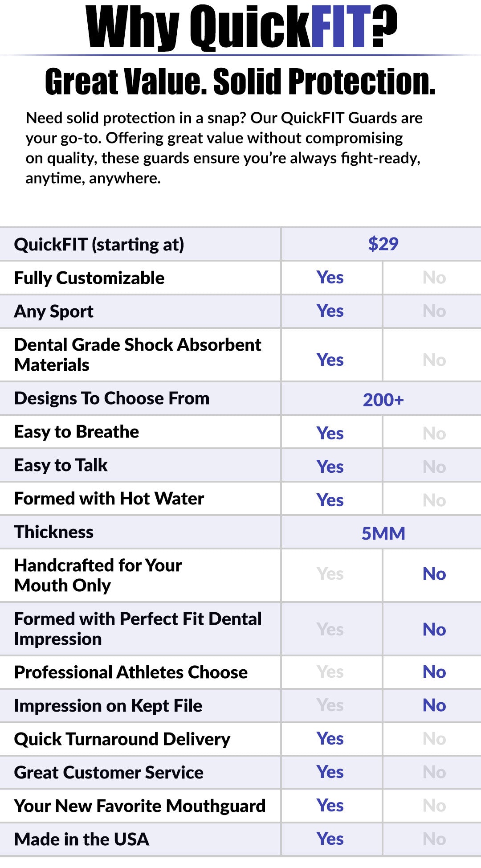481x868 pixels.
Task: Select "Yes" in the Perfect Fit Dental Impression row
Action: pyautogui.click(x=330, y=630)
